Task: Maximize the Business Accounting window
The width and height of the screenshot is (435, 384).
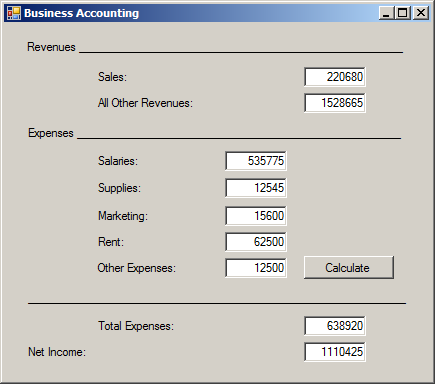Action: (x=403, y=13)
